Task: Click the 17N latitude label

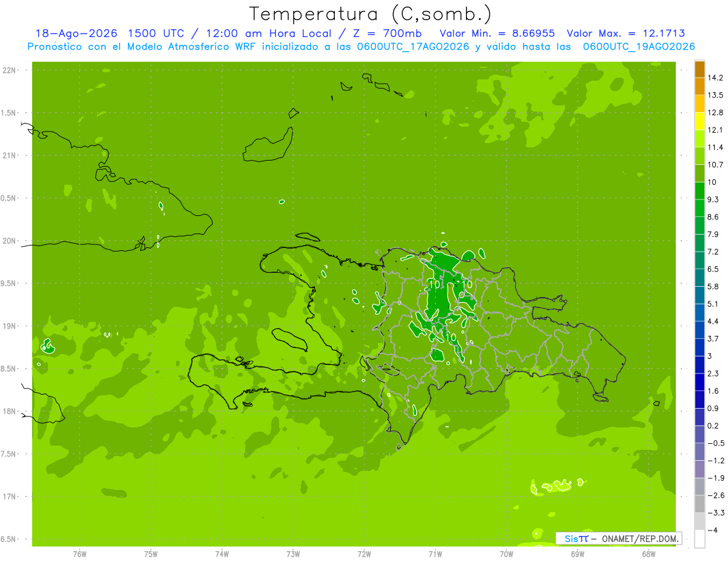Action: 10,497
